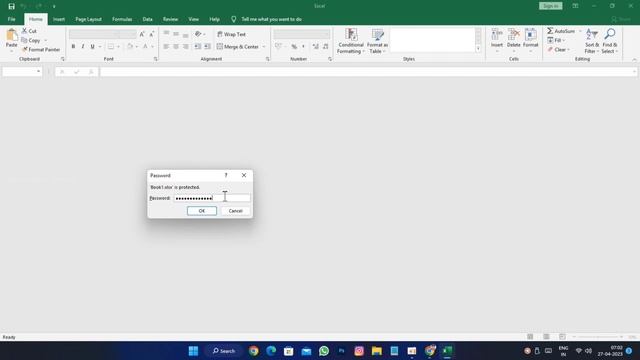The width and height of the screenshot is (640, 360).
Task: Click the Orientation text angle icon
Action: coord(198,34)
